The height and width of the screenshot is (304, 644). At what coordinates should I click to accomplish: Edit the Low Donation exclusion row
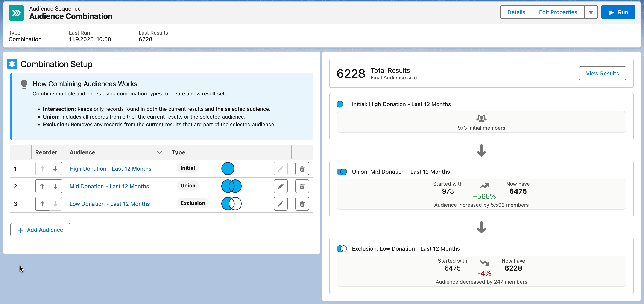click(281, 204)
